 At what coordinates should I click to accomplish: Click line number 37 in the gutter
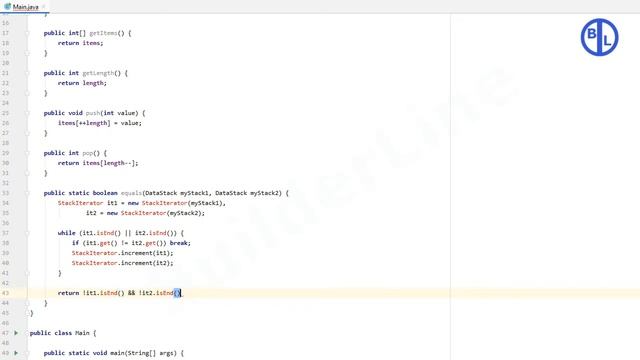coord(5,233)
